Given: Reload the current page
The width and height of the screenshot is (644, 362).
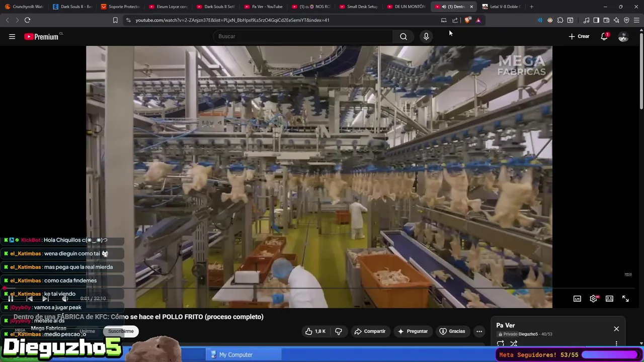Looking at the screenshot, I should point(27,20).
